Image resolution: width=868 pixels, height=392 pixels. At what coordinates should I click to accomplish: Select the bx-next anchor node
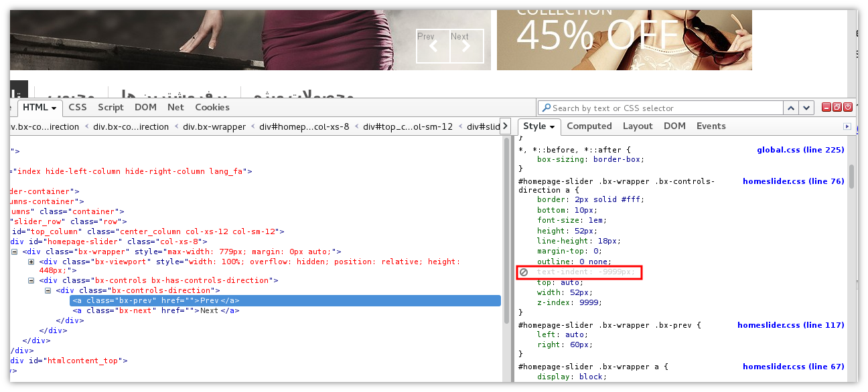pos(156,310)
